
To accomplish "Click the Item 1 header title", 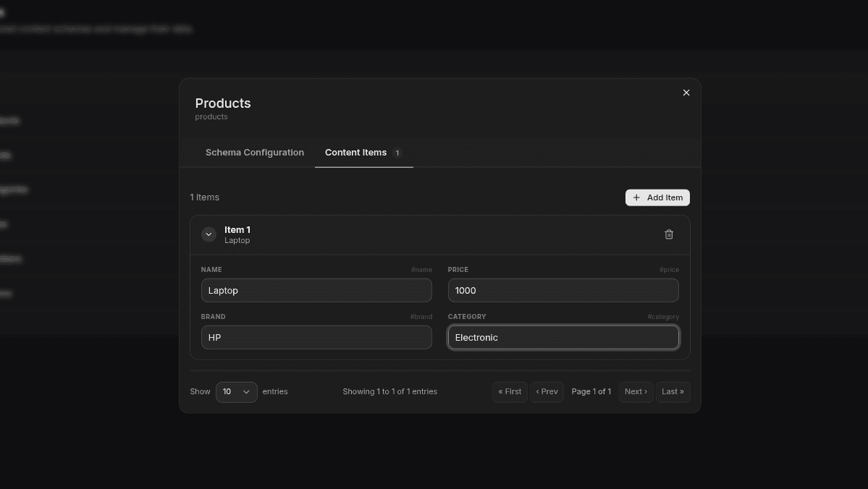I will pos(237,229).
